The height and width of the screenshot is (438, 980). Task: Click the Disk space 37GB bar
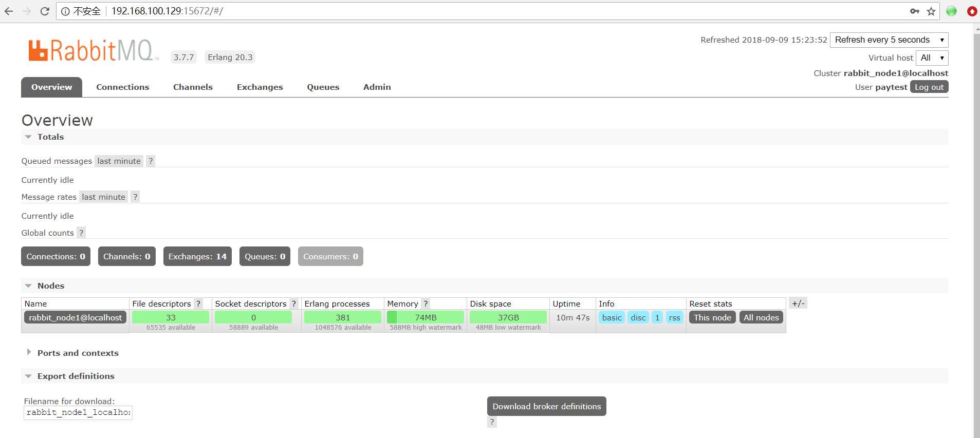508,318
